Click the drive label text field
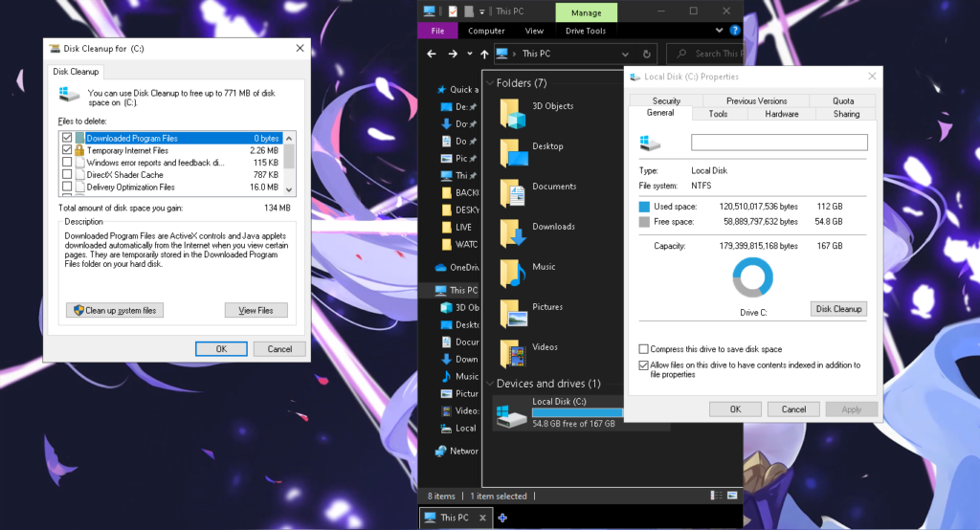Viewport: 980px width, 530px height. pyautogui.click(x=779, y=142)
